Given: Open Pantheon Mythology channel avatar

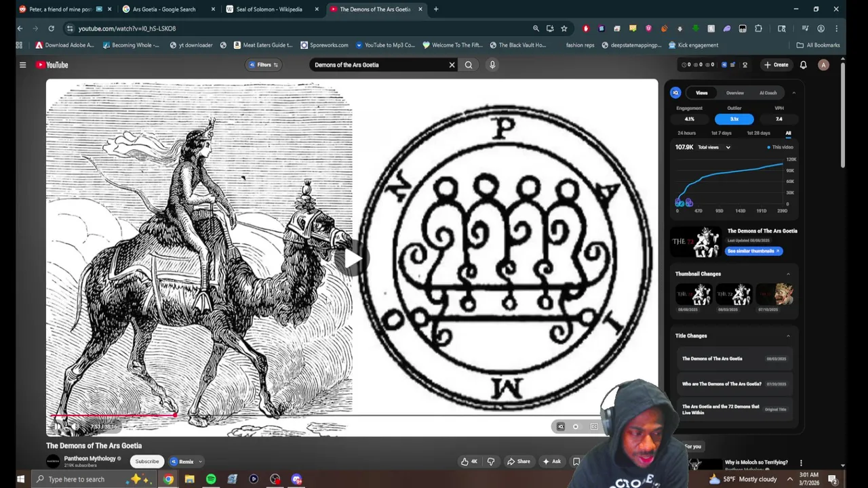Looking at the screenshot, I should pyautogui.click(x=53, y=462).
